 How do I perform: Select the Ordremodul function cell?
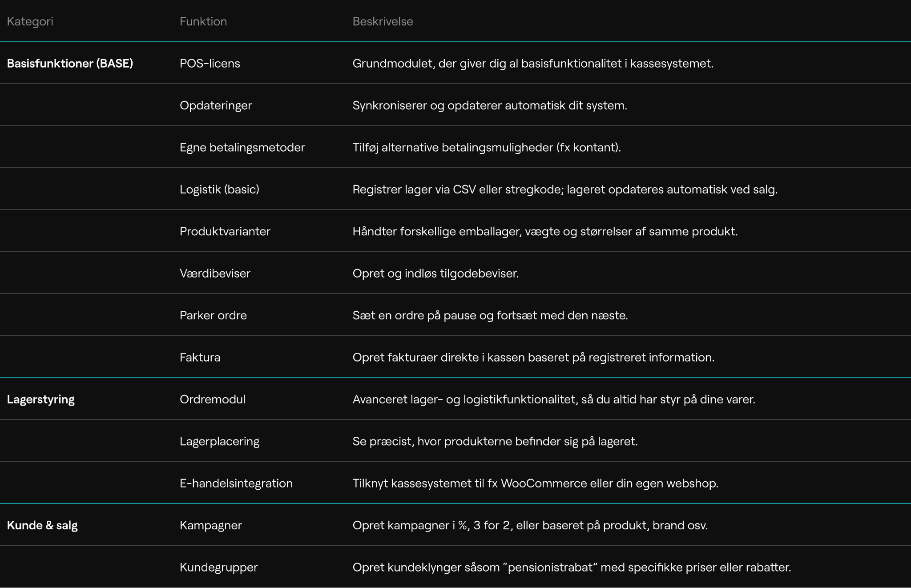[x=212, y=399]
